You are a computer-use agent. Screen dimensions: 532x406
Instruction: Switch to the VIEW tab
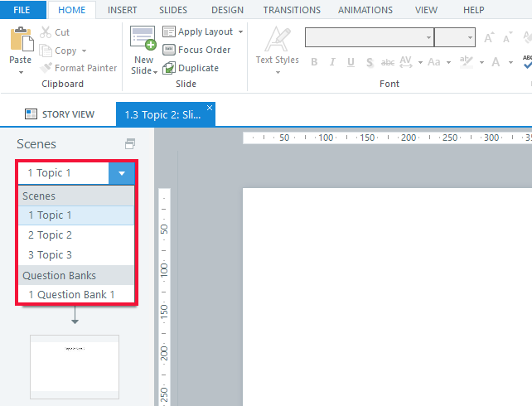426,10
